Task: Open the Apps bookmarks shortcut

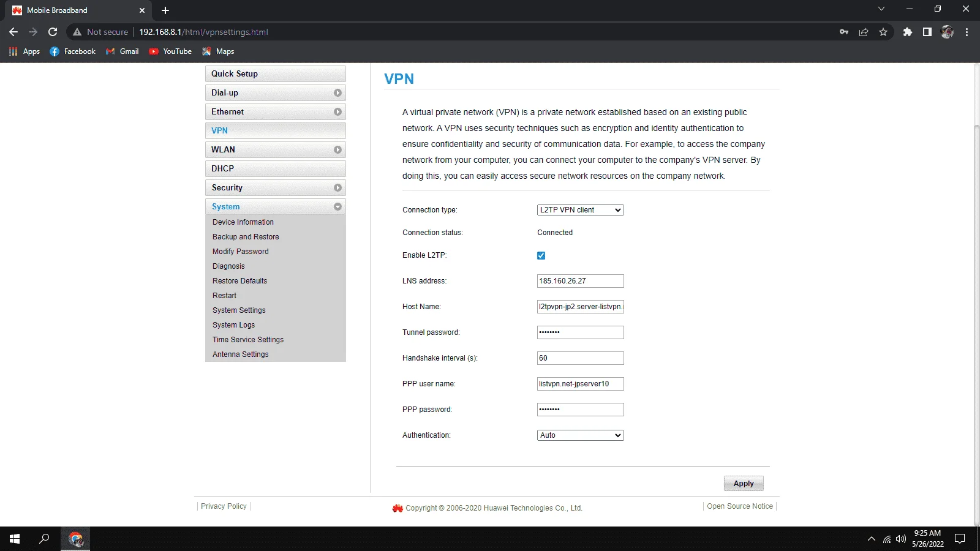Action: point(24,51)
